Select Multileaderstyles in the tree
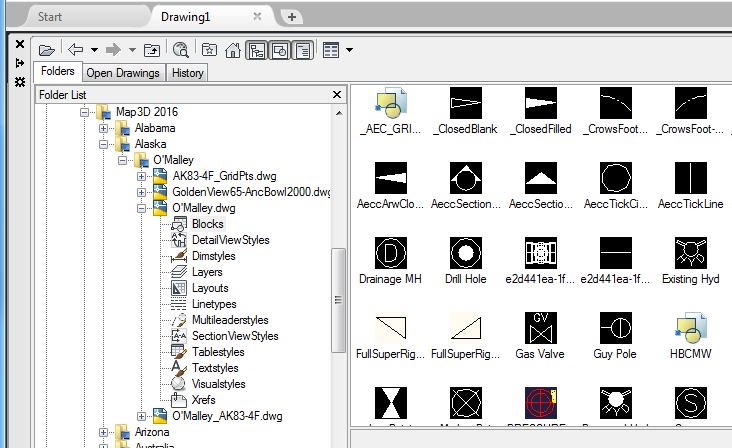 230,320
